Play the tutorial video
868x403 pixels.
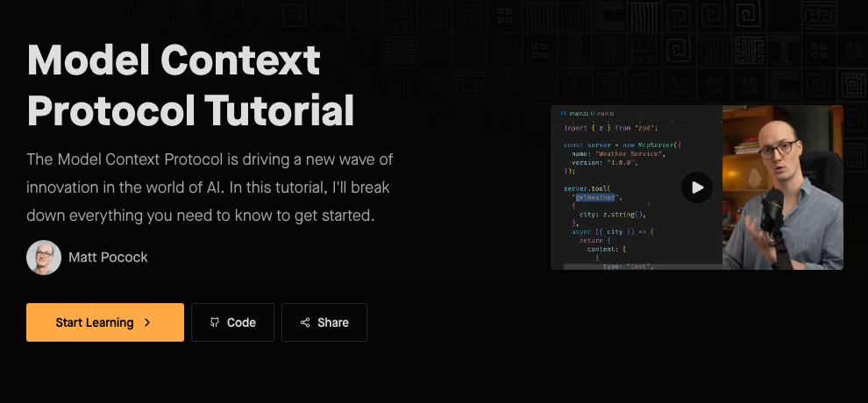click(697, 187)
